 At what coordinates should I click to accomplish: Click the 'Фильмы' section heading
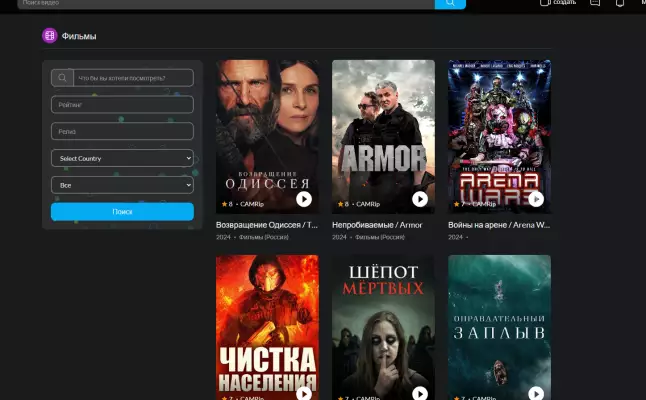[79, 36]
